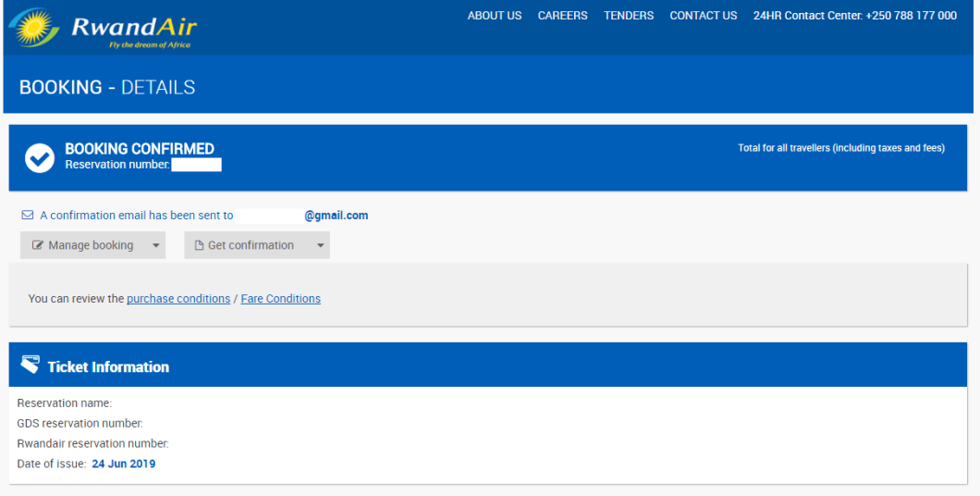Expand the Get confirmation dropdown arrow
Viewport: 980px width, 496px height.
tap(320, 245)
